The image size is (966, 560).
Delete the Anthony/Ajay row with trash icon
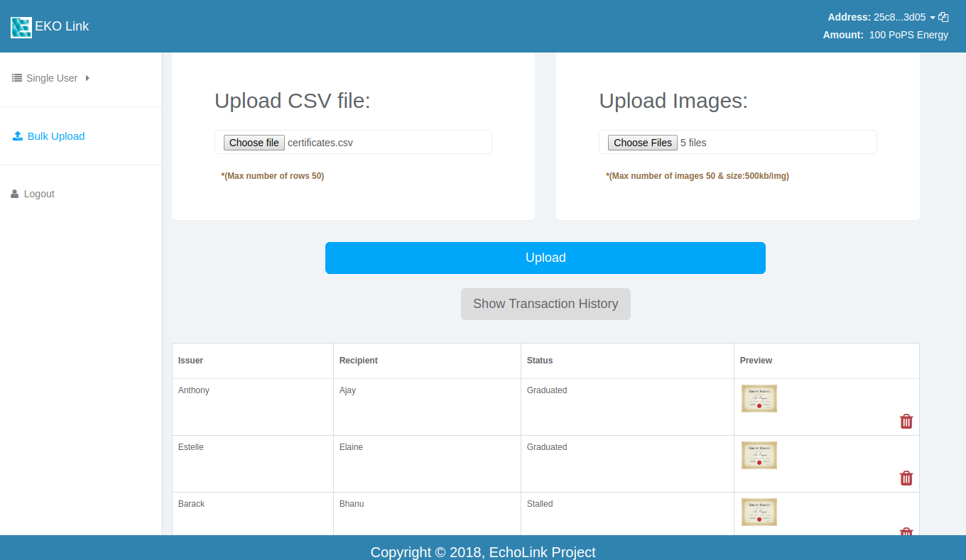906,422
